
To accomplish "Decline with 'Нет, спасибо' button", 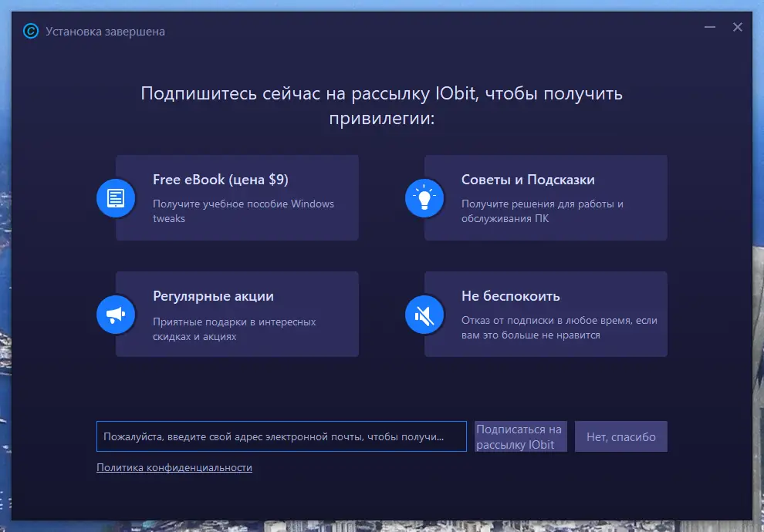I will click(x=621, y=436).
